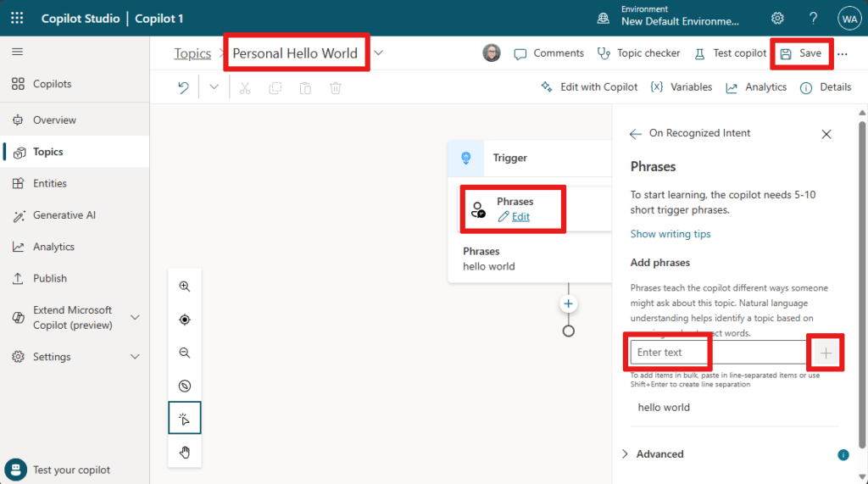The width and height of the screenshot is (868, 484).
Task: Collapse the hamburger navigation menu
Action: (x=18, y=52)
